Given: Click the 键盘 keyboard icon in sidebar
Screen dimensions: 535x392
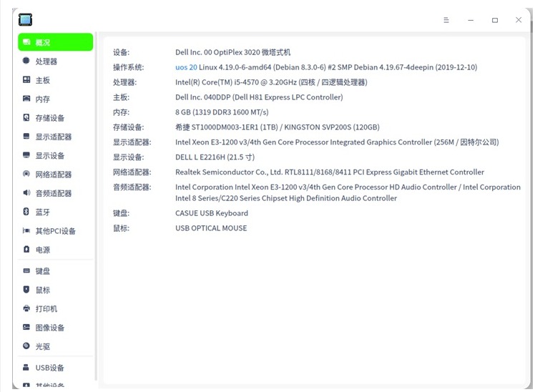Looking at the screenshot, I should point(26,270).
